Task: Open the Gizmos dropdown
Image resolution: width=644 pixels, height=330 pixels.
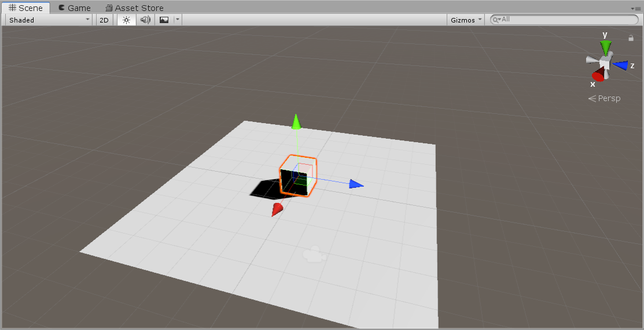Action: (466, 20)
